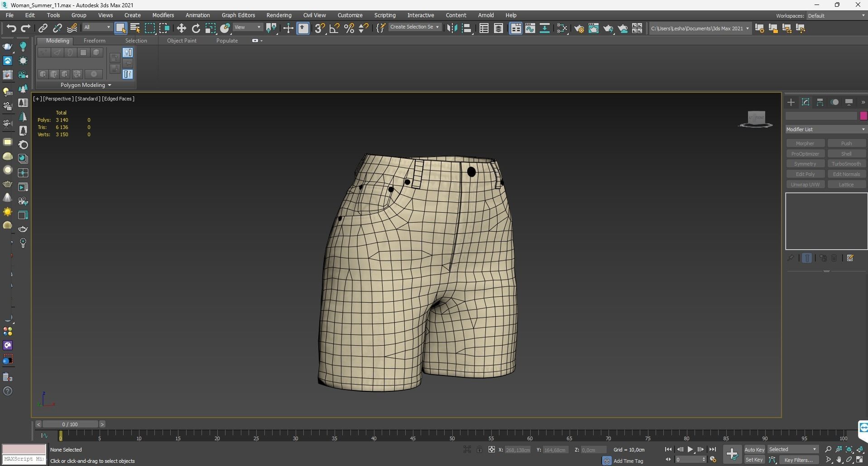Switch to the Freeform ribbon tab
The image size is (868, 466).
[x=94, y=41]
